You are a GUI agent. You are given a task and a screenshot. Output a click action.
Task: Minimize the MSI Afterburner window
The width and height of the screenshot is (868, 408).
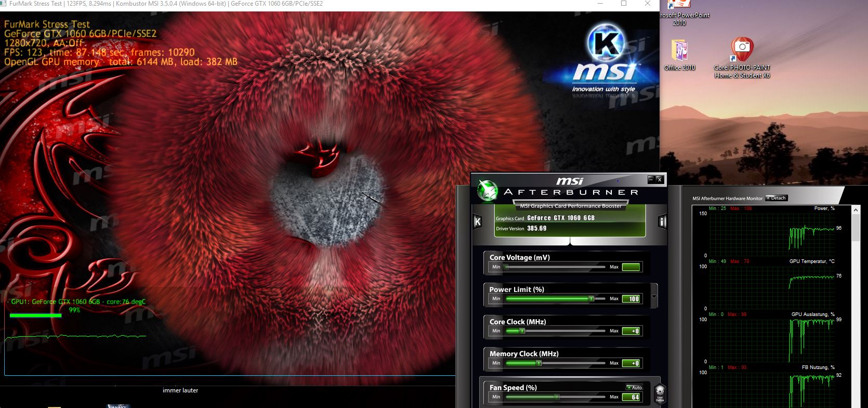651,179
